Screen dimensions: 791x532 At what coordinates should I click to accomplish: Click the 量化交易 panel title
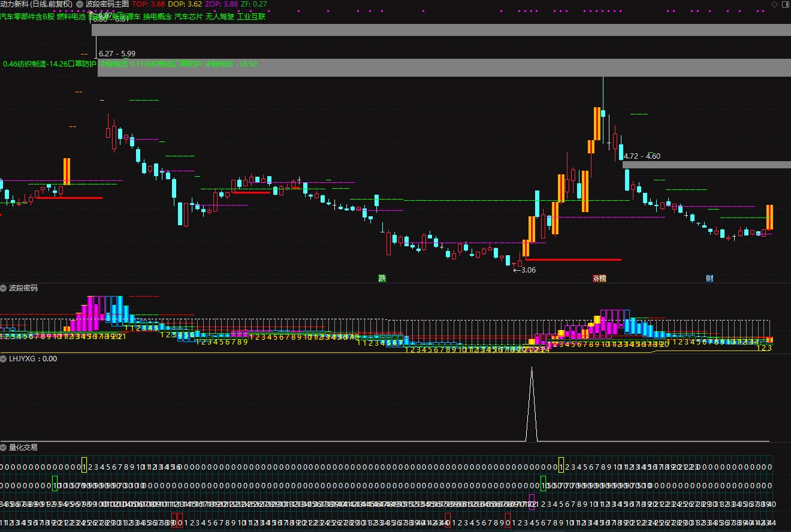[x=23, y=448]
